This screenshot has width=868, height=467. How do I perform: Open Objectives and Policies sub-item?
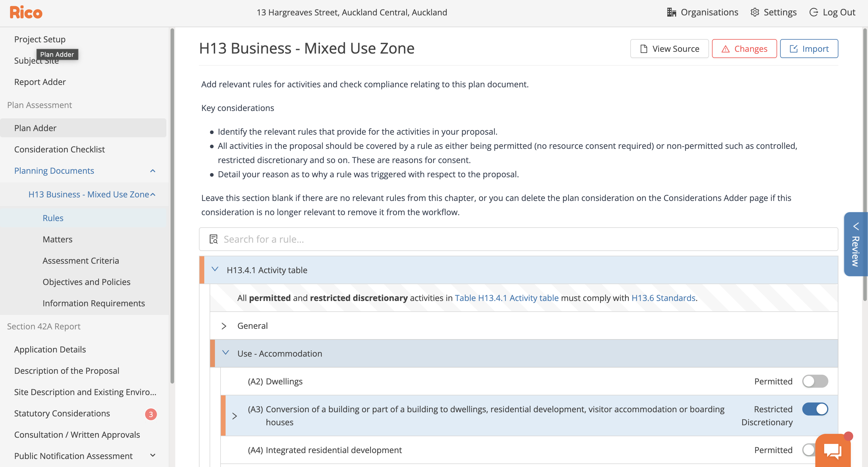click(x=86, y=282)
